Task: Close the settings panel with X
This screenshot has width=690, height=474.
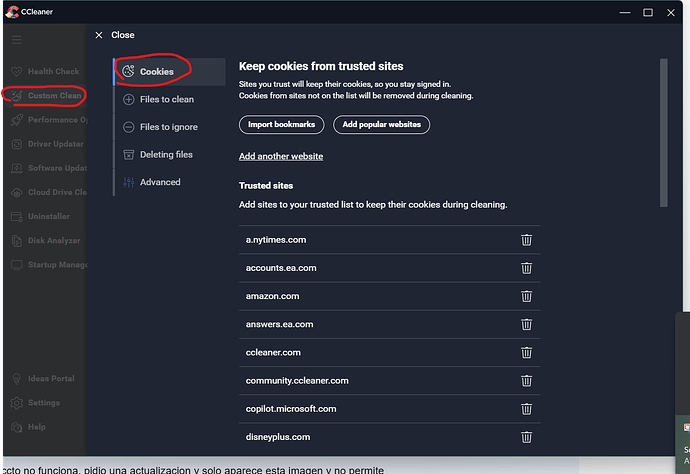Action: click(x=98, y=35)
